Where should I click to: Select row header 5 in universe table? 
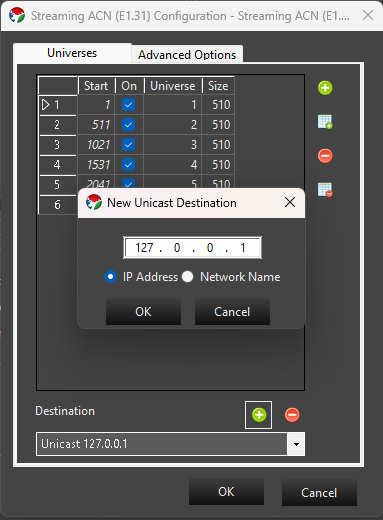tap(58, 185)
